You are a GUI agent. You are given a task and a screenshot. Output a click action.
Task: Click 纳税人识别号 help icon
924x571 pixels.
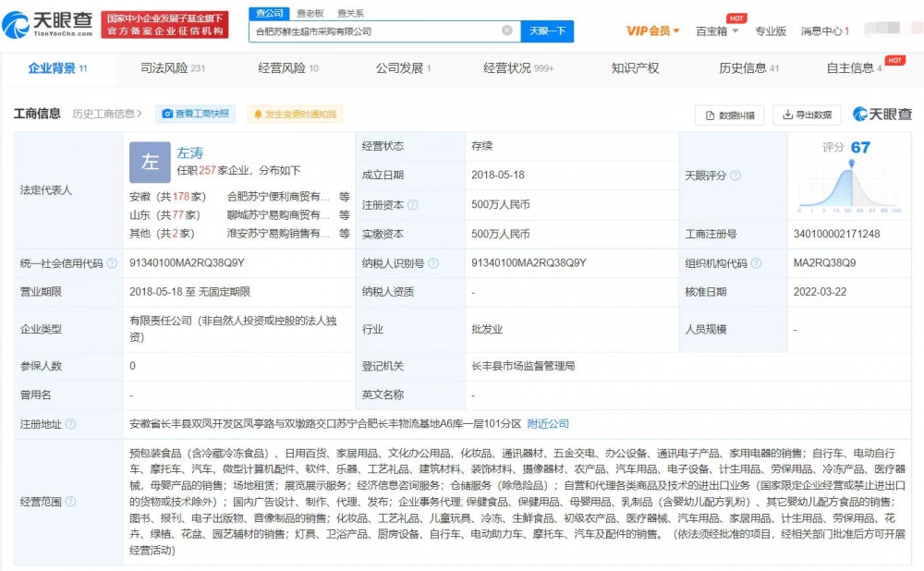coord(433,263)
